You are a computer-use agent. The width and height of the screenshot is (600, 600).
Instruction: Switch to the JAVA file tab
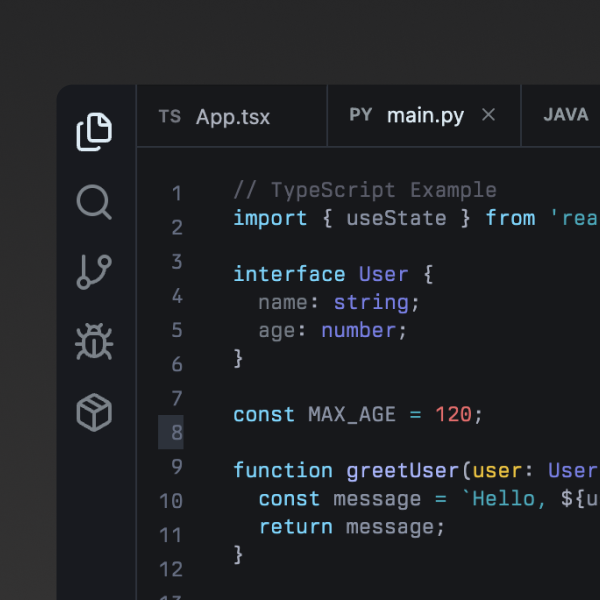coord(566,115)
